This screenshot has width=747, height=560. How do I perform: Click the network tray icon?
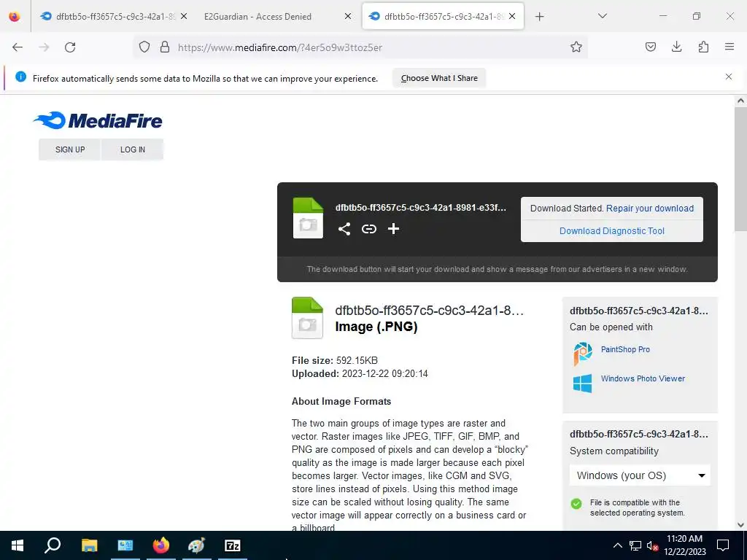[x=635, y=545]
